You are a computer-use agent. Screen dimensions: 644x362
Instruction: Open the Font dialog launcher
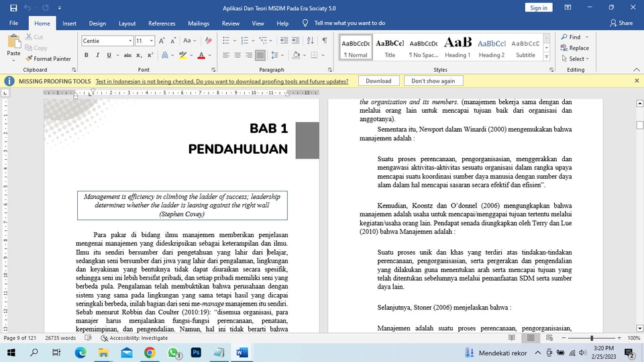point(213,70)
